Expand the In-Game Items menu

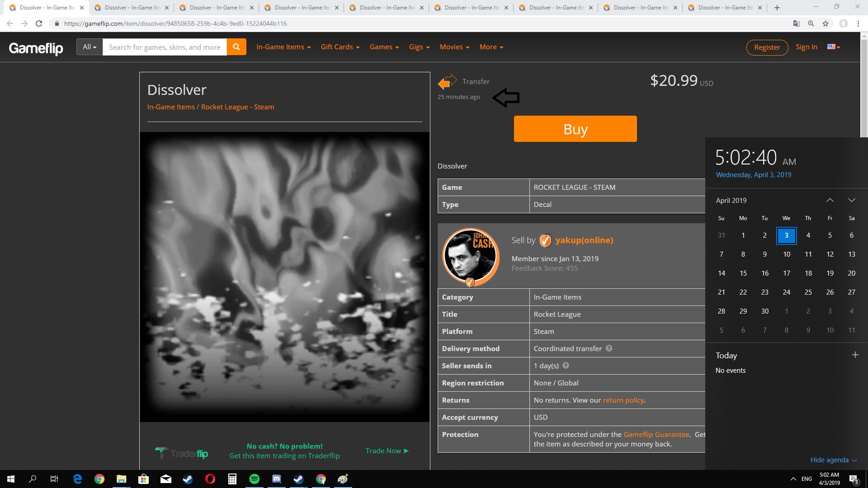283,47
